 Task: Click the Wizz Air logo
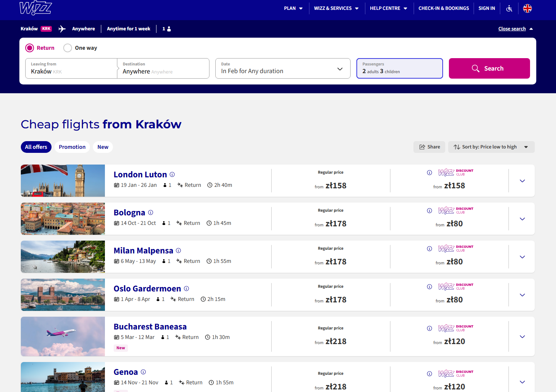[x=35, y=8]
